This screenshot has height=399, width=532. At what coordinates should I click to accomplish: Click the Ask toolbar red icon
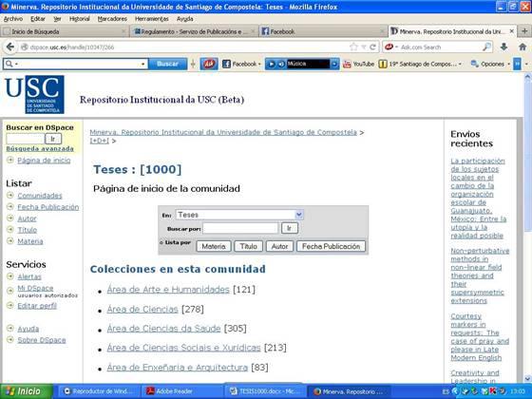209,64
